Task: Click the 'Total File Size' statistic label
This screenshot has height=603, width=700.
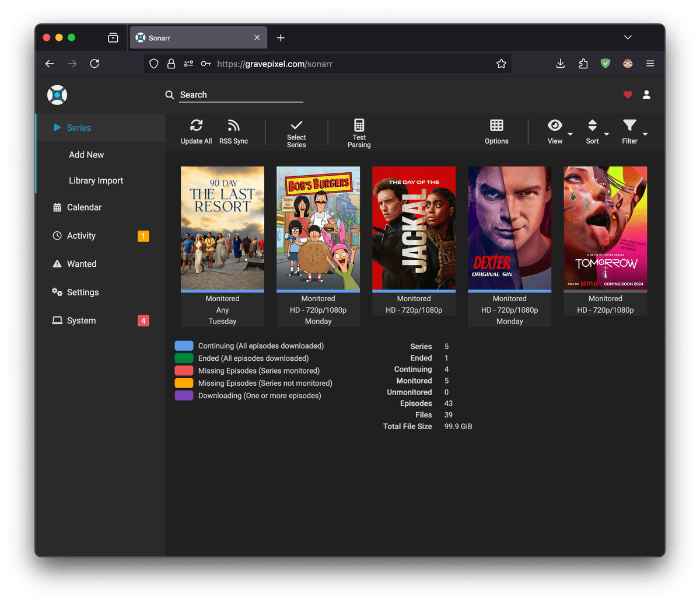Action: pos(408,426)
